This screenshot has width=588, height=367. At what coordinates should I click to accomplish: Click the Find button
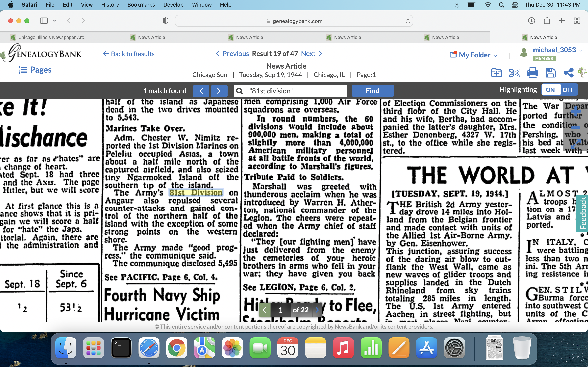372,91
